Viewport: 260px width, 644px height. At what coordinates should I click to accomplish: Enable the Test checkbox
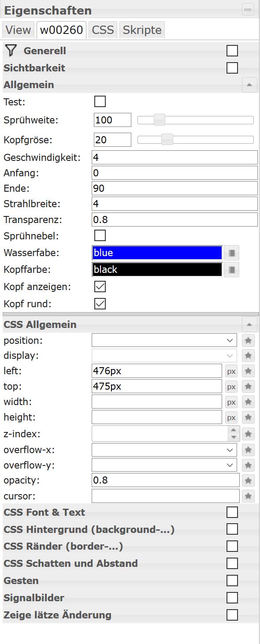100,102
